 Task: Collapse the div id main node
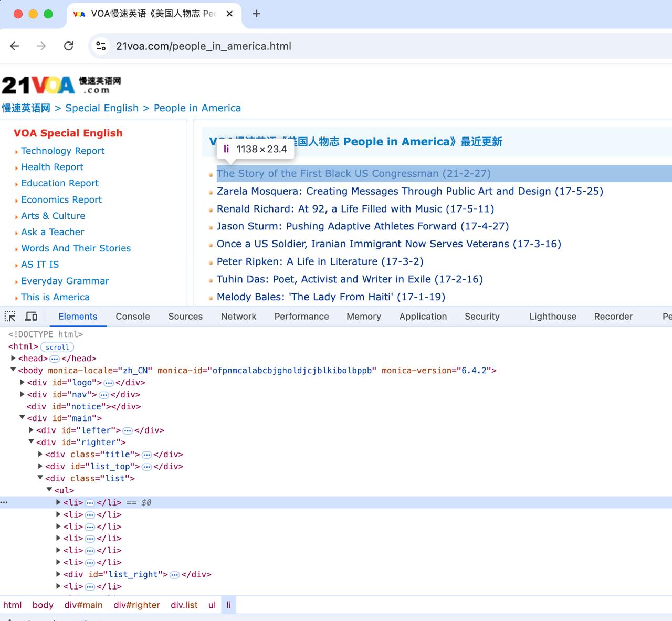[22, 418]
